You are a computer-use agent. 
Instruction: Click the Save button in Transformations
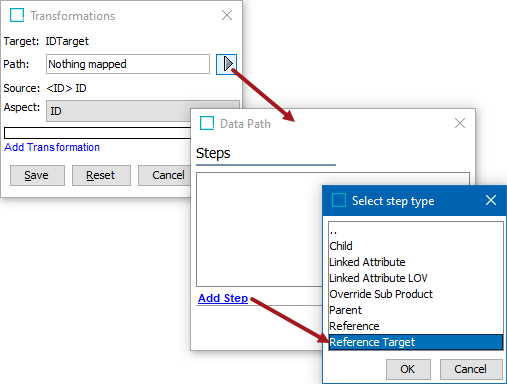[37, 175]
